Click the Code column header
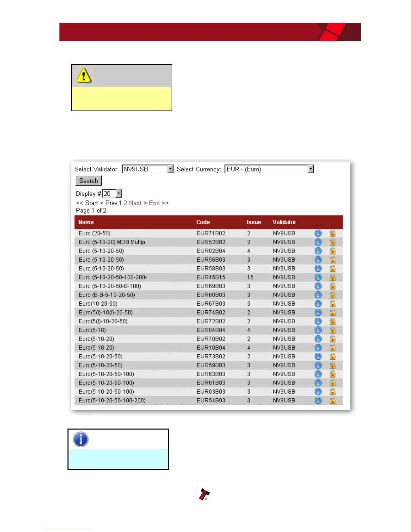The image size is (411, 532). (x=203, y=222)
